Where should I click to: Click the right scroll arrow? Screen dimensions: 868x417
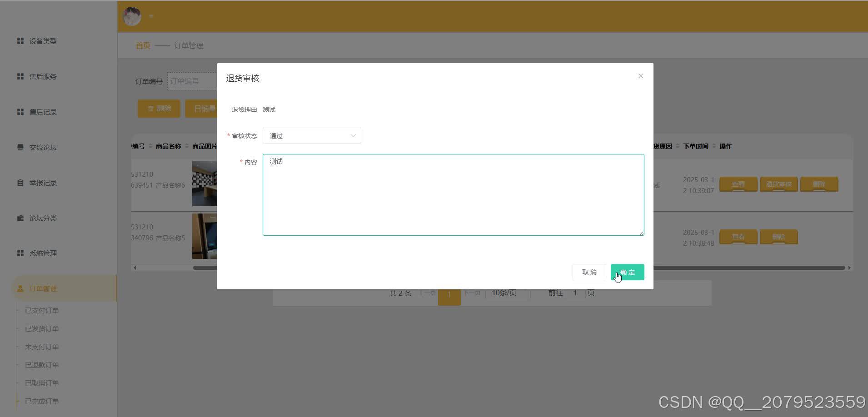tap(849, 268)
